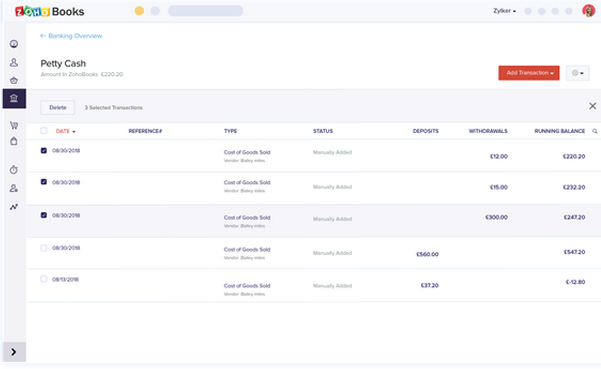Open the Accountant icon in the sidebar
This screenshot has height=369, width=601.
(x=14, y=188)
